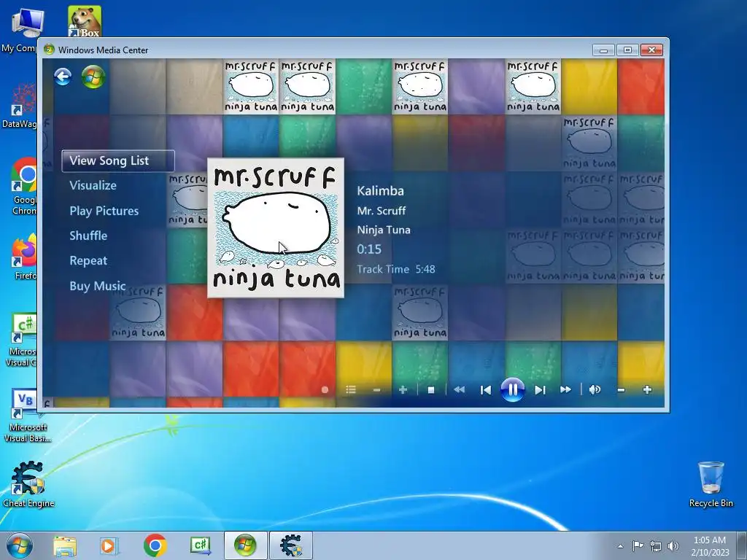
Task: Maximize the Windows Media Center window
Action: coord(627,50)
